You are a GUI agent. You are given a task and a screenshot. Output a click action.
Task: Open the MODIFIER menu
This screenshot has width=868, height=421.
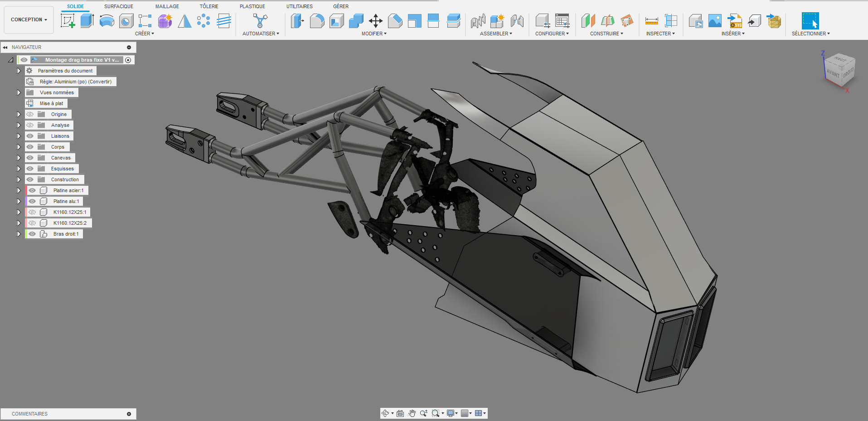point(373,34)
